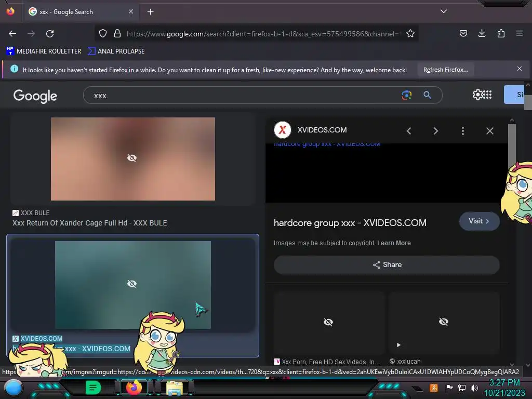532x399 pixels.
Task: Click the volume speaker icon in the tray
Action: pyautogui.click(x=474, y=388)
